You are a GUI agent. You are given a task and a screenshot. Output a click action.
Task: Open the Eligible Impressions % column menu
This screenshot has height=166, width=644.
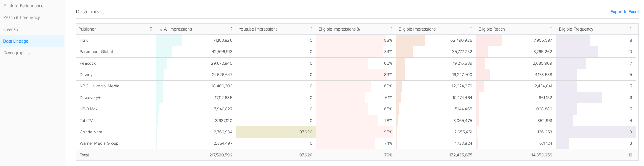tap(391, 29)
